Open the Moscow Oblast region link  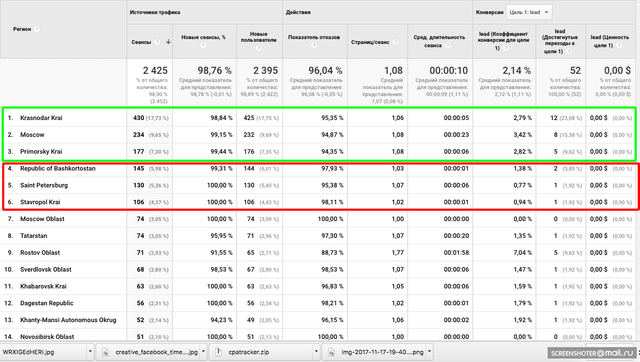(x=42, y=219)
